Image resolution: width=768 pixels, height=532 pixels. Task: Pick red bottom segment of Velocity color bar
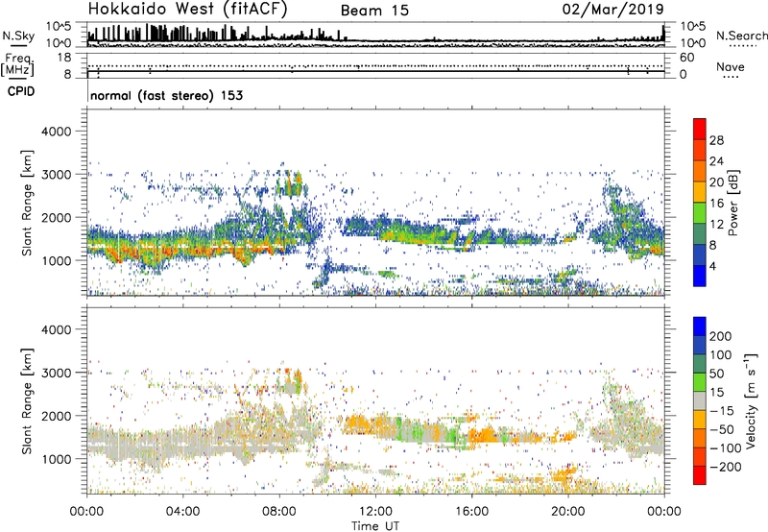coord(700,475)
